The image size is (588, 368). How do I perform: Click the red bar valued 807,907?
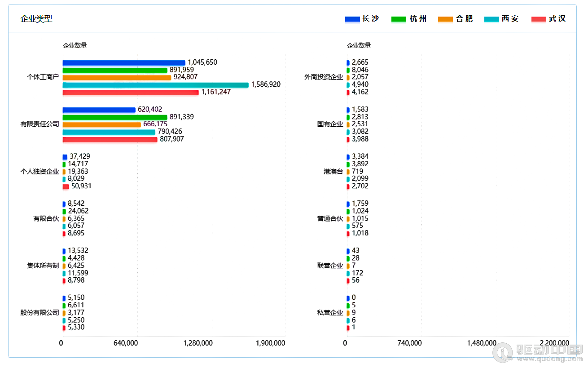pos(110,139)
